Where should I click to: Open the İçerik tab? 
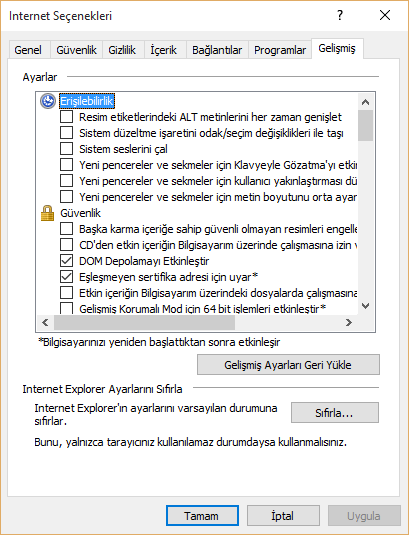tap(164, 50)
